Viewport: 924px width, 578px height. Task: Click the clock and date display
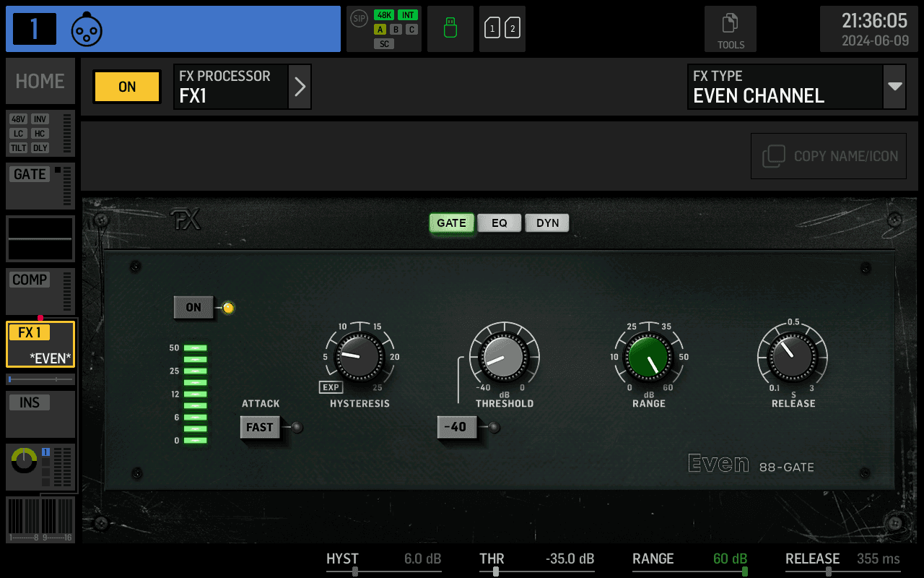click(x=869, y=29)
